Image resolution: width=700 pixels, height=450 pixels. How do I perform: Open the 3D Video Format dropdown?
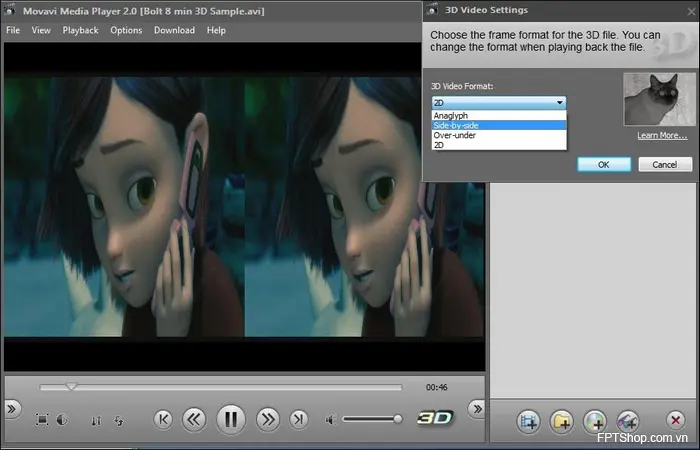[499, 102]
